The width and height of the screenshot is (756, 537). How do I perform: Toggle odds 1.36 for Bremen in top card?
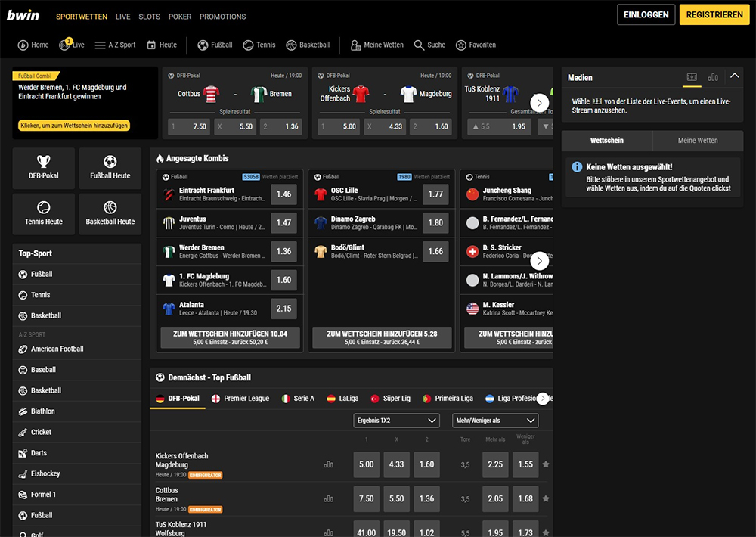[281, 126]
